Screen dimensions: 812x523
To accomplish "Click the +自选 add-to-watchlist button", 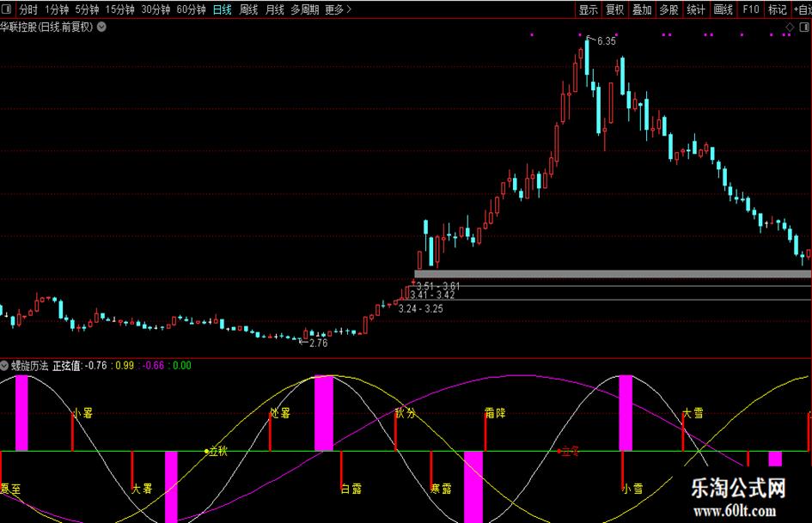I will click(803, 9).
